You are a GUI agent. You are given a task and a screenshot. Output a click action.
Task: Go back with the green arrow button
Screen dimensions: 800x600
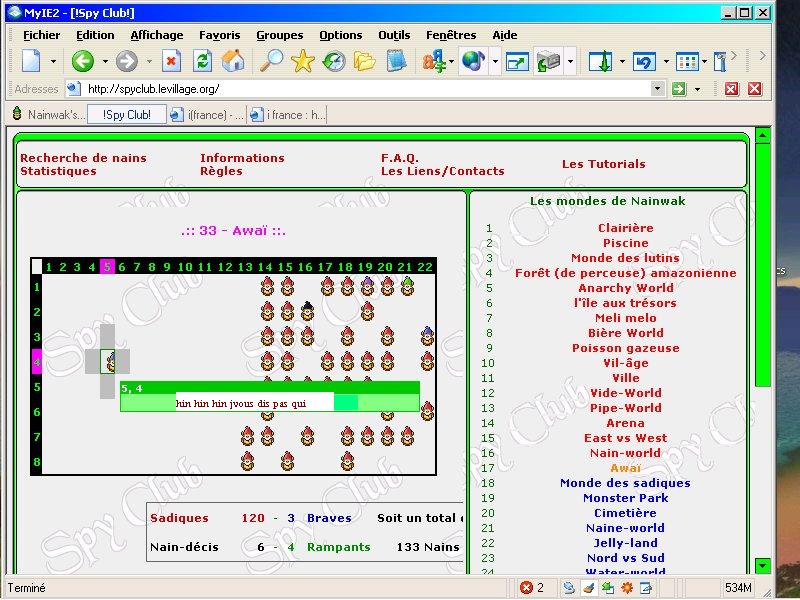pyautogui.click(x=83, y=61)
